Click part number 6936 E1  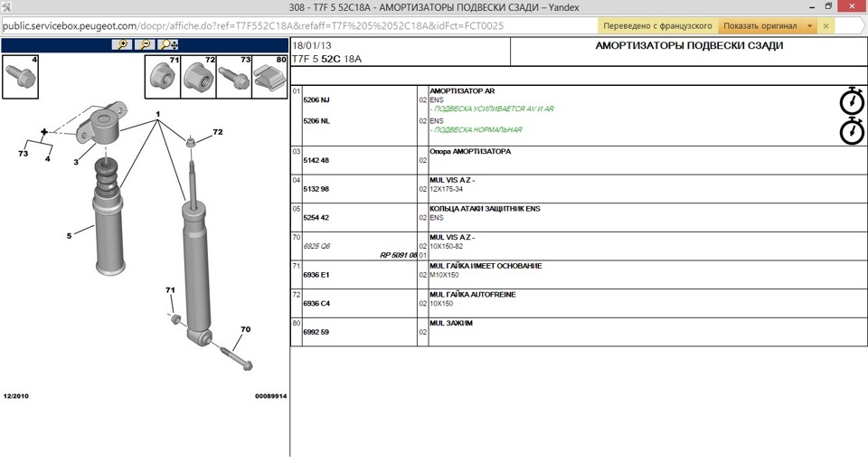pyautogui.click(x=316, y=275)
